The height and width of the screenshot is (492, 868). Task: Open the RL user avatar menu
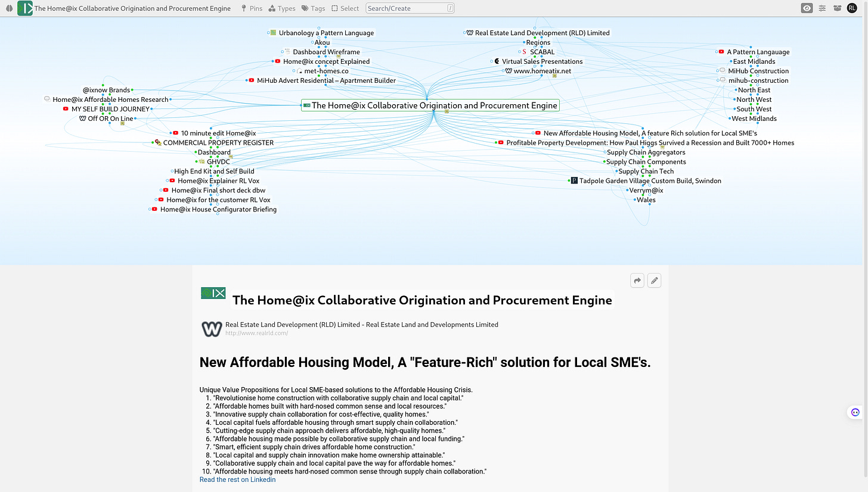click(x=852, y=8)
